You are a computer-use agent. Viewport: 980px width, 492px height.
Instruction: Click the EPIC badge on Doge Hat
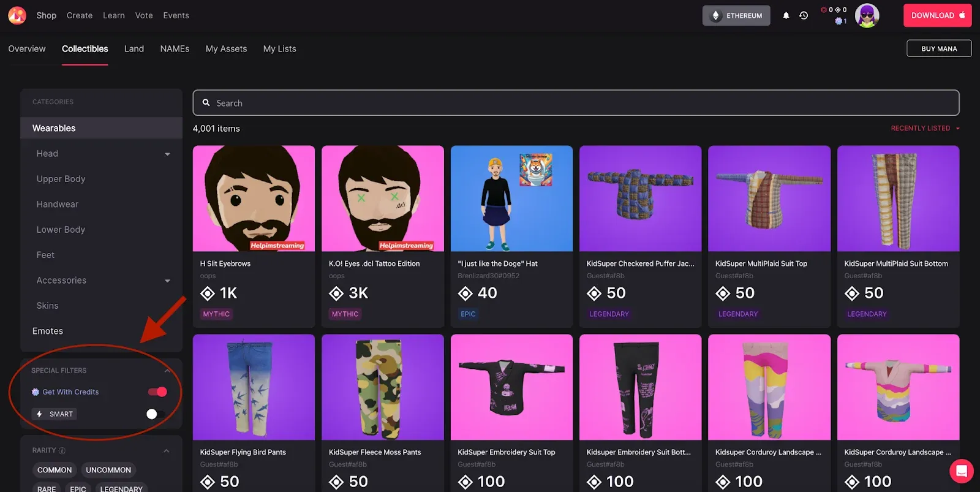point(468,314)
